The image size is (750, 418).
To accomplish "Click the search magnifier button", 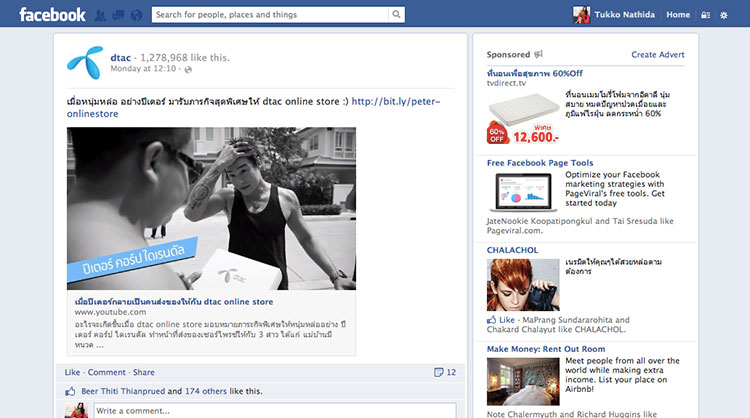I will pyautogui.click(x=396, y=14).
